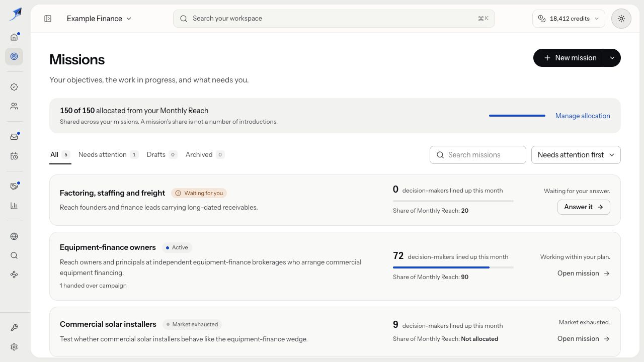
Task: Click the Equipment-finance owners progress bar
Action: click(453, 267)
